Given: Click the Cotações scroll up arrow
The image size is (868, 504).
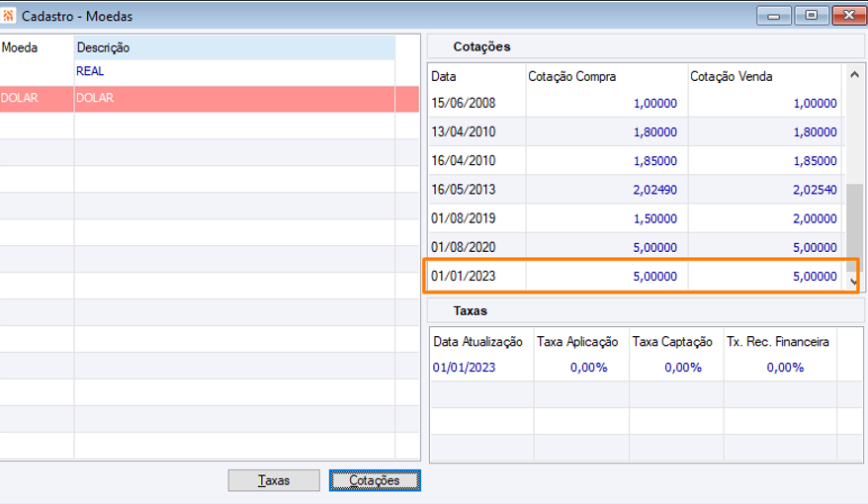Looking at the screenshot, I should pyautogui.click(x=854, y=75).
